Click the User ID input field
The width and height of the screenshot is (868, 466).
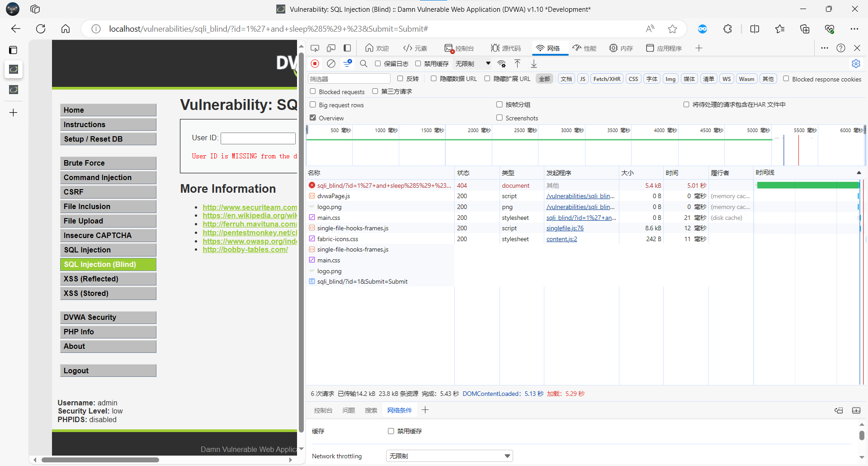(258, 138)
